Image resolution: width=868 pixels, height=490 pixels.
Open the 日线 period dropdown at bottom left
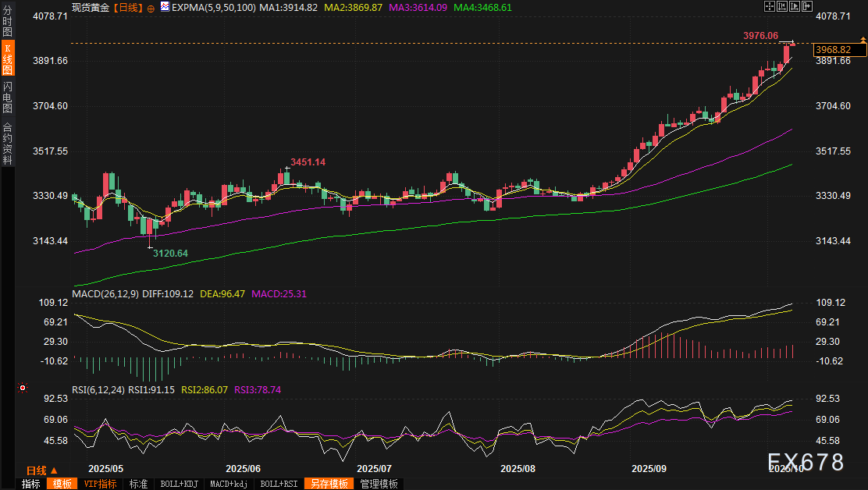tap(41, 470)
